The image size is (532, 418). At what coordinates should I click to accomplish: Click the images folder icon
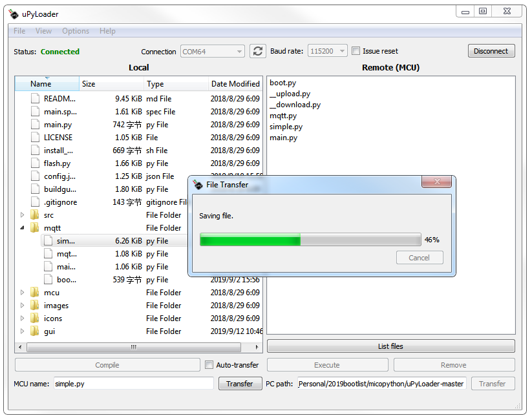[x=35, y=305]
